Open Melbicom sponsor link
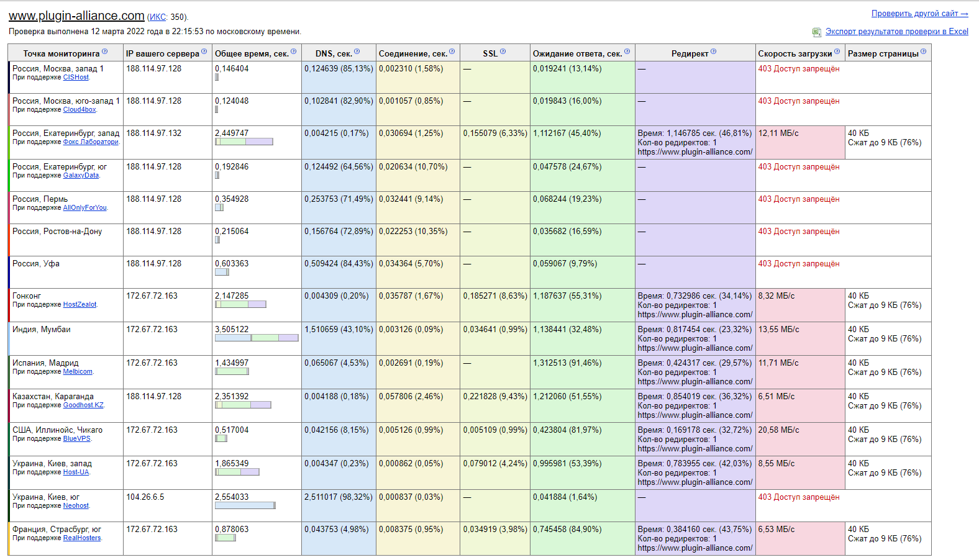This screenshot has height=560, width=979. 78,371
